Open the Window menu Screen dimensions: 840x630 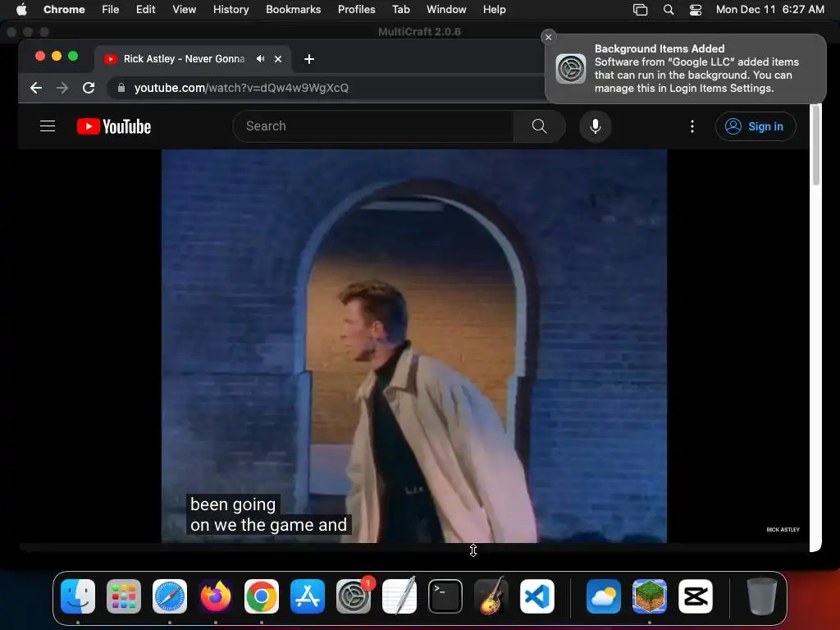coord(446,9)
